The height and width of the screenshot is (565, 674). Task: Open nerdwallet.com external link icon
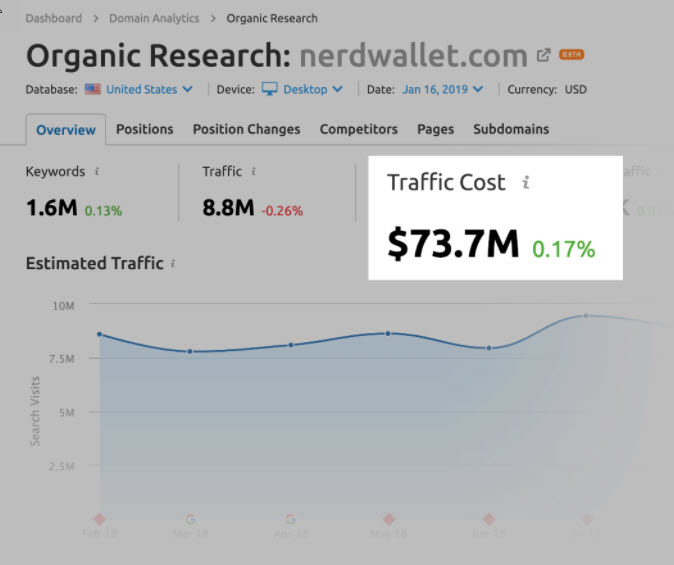(543, 55)
